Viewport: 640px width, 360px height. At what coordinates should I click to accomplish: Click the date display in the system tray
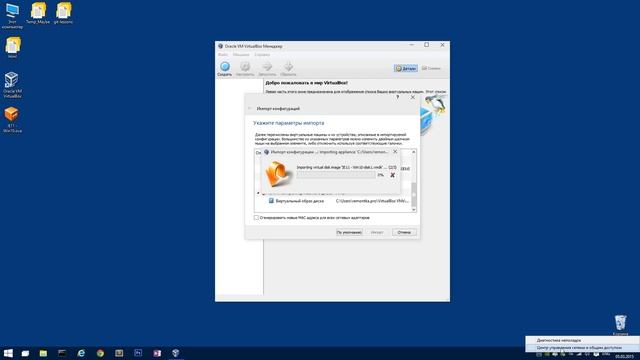(624, 357)
